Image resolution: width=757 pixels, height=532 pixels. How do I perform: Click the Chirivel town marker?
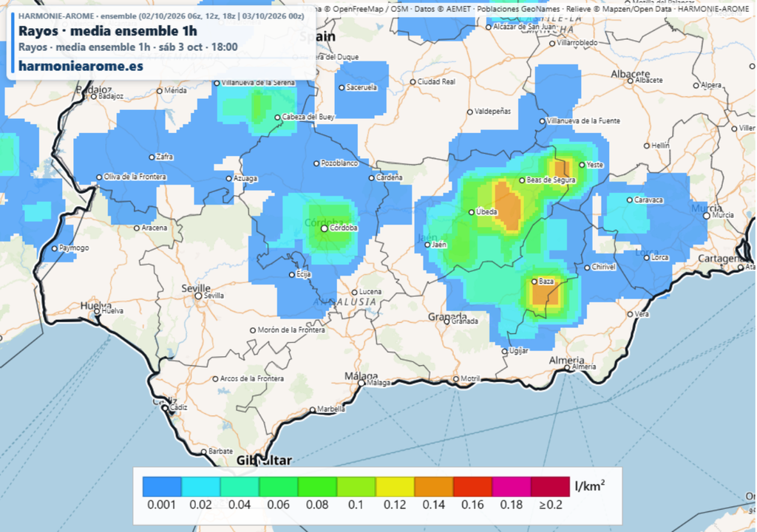pyautogui.click(x=587, y=267)
